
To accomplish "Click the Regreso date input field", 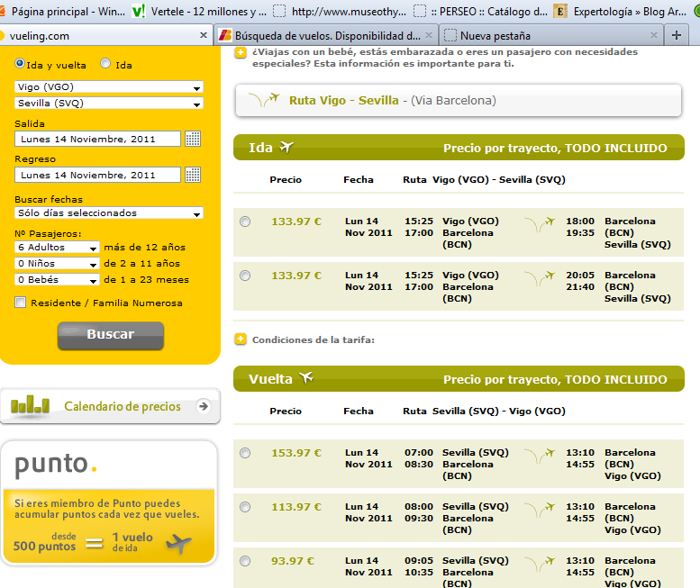I will pyautogui.click(x=98, y=175).
